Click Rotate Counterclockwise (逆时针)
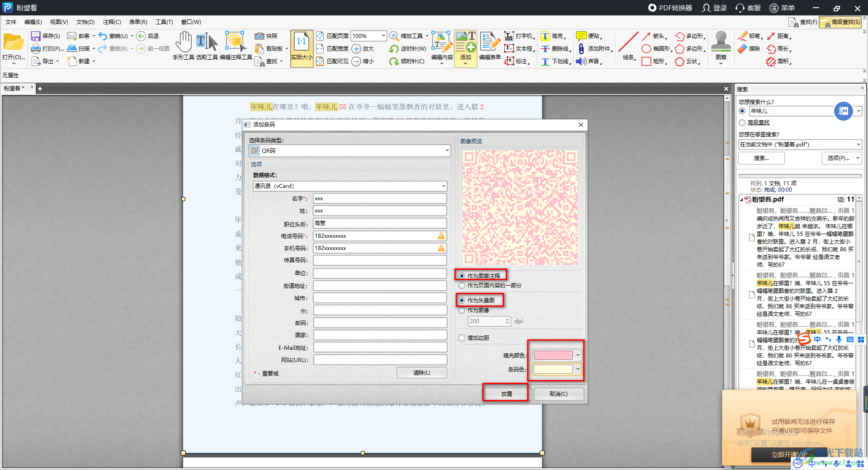868x470 pixels. (407, 49)
